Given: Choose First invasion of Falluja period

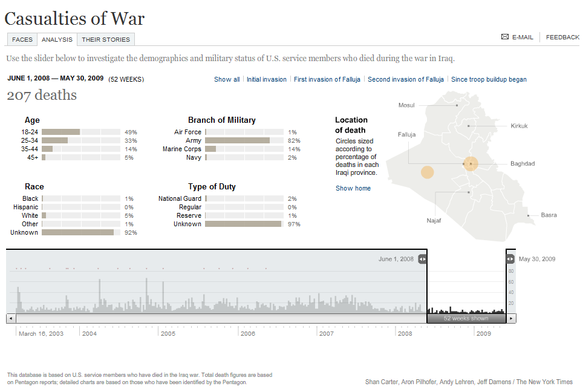Looking at the screenshot, I should point(327,79).
